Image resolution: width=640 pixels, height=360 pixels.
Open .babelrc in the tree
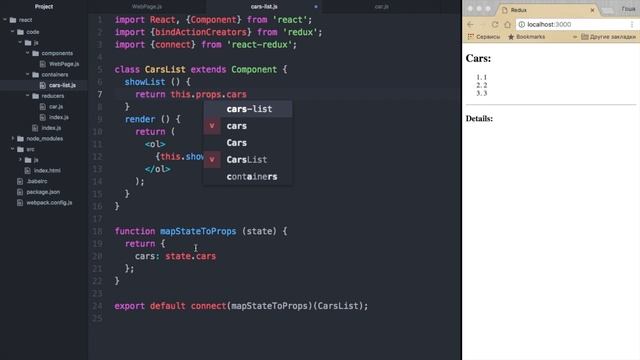(37, 181)
